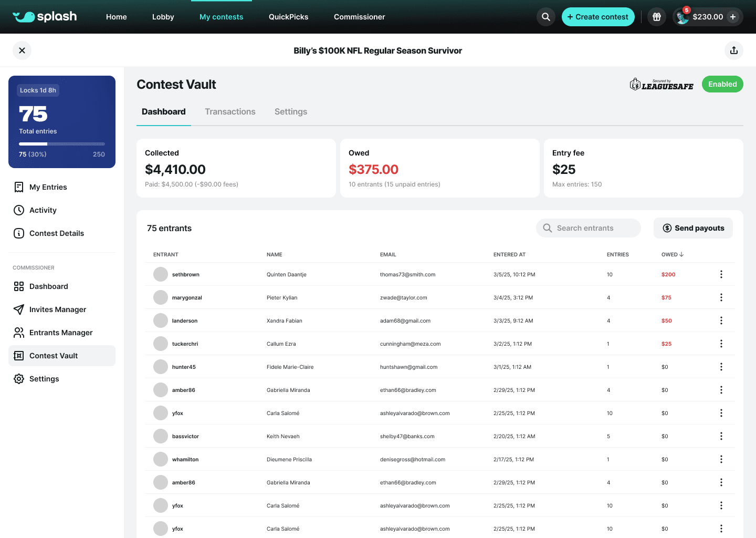
Task: Click the Send payouts button
Action: (x=693, y=228)
